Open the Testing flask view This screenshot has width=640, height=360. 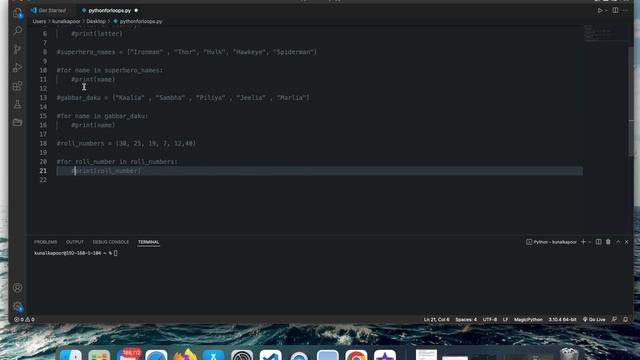coord(18,104)
